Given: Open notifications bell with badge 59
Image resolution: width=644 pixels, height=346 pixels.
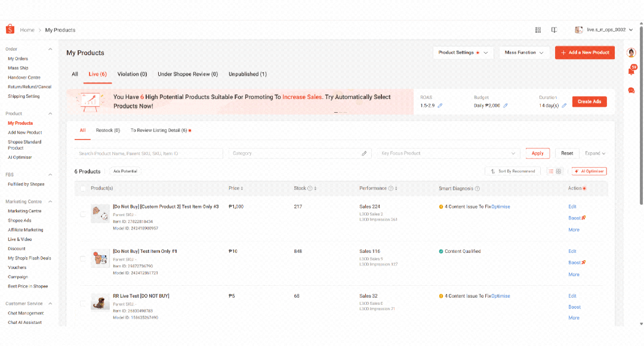Looking at the screenshot, I should coord(631,72).
